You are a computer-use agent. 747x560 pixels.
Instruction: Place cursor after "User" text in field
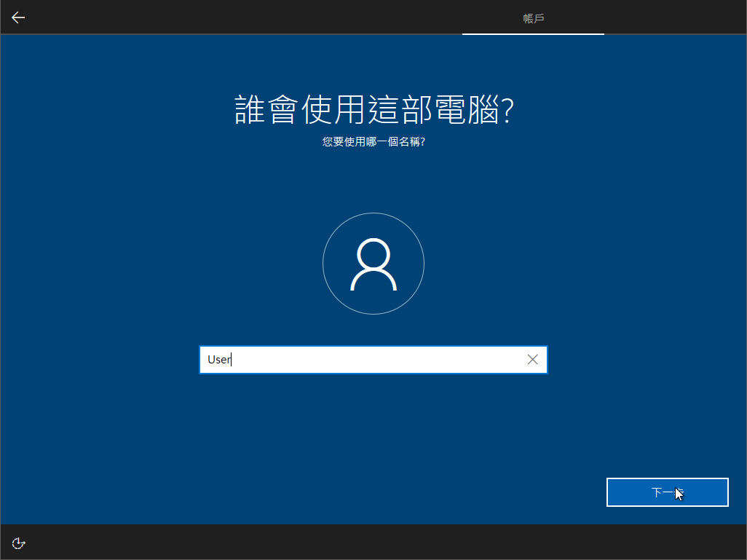click(232, 360)
